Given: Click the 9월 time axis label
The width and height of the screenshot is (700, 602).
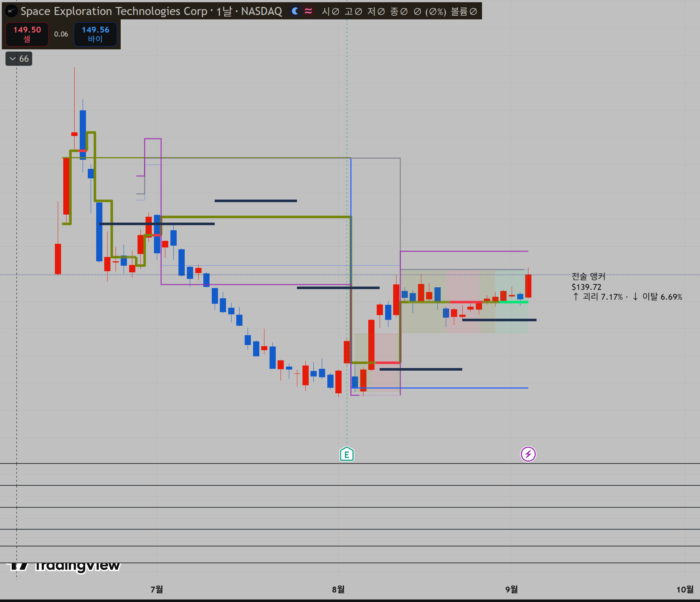Looking at the screenshot, I should (x=512, y=589).
